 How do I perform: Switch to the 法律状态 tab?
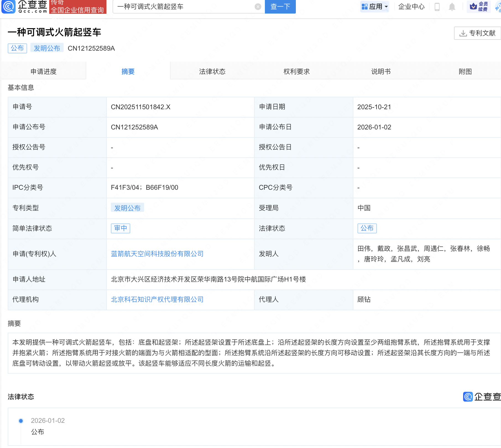pos(212,72)
